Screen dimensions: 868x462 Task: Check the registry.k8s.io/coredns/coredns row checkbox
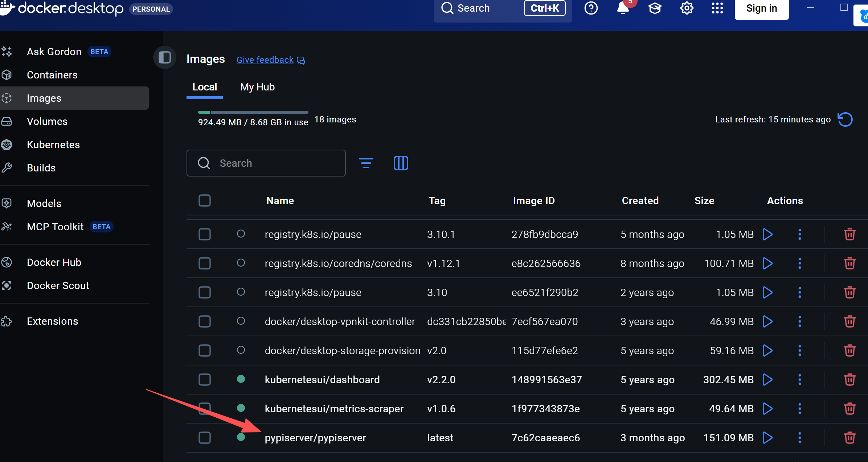point(205,263)
